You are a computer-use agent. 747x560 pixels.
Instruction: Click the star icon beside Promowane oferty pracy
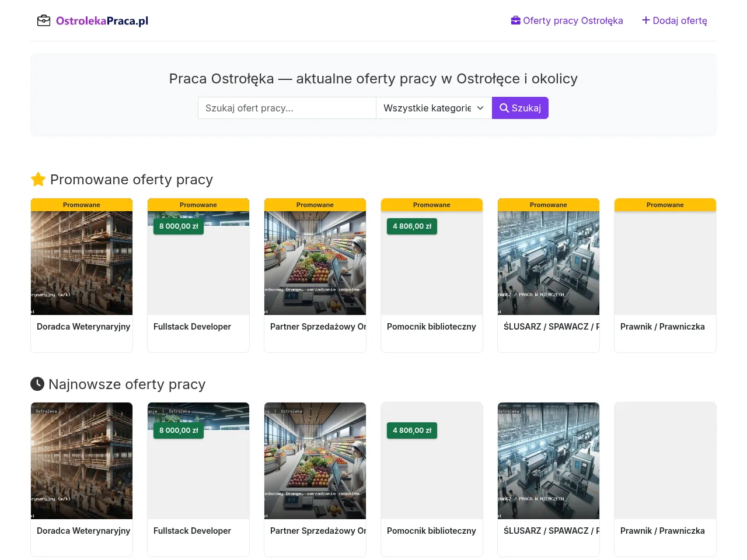(x=38, y=180)
